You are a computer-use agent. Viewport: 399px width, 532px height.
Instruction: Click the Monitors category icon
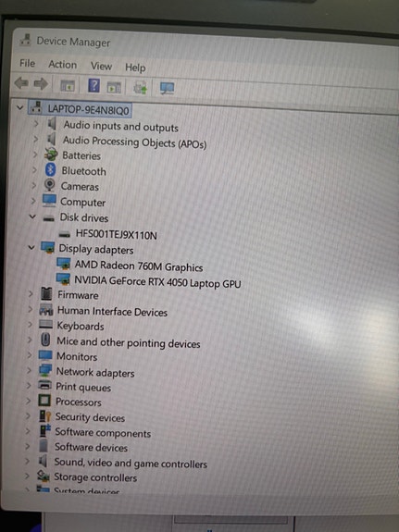click(x=45, y=355)
